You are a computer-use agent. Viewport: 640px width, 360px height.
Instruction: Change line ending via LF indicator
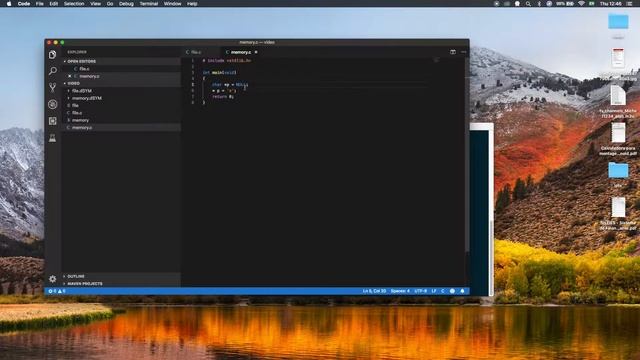pos(434,291)
